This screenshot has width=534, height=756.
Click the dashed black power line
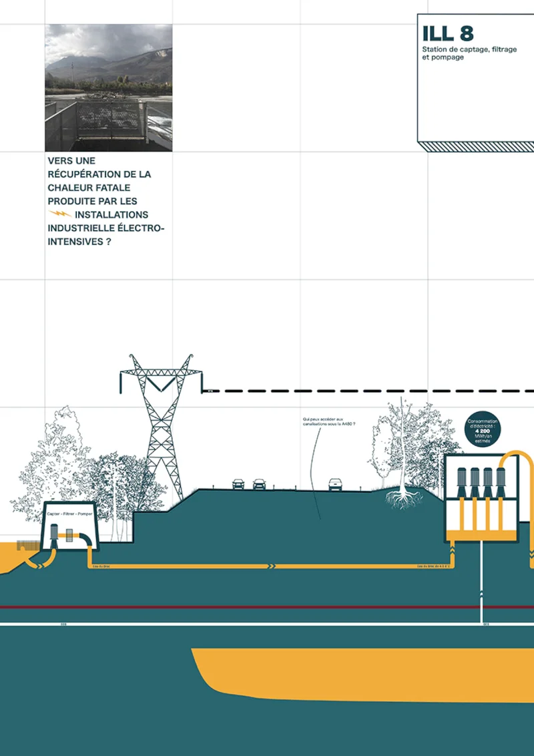[x=374, y=390]
